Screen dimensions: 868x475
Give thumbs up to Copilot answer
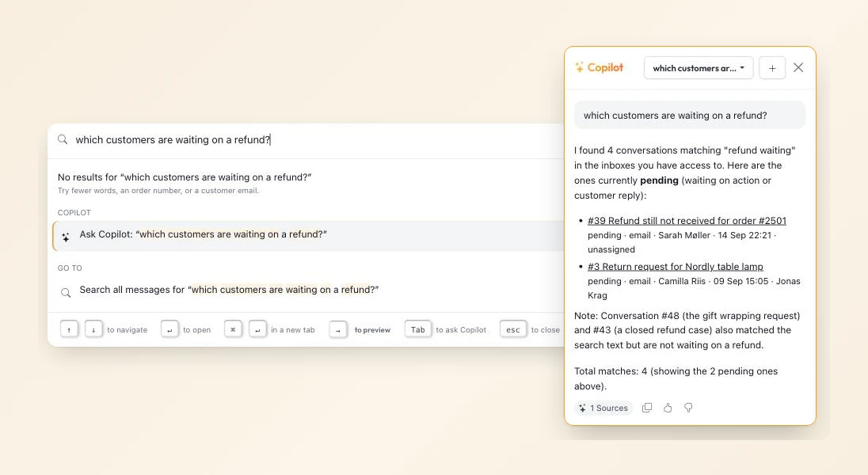[668, 408]
